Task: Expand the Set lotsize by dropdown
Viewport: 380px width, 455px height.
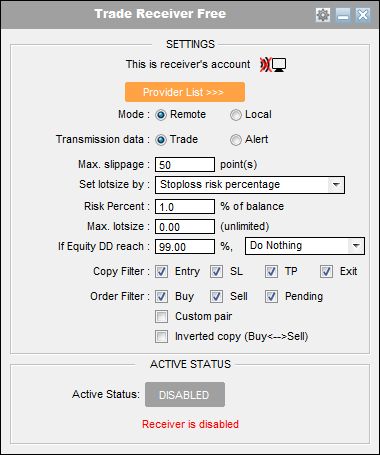Action: 250,185
